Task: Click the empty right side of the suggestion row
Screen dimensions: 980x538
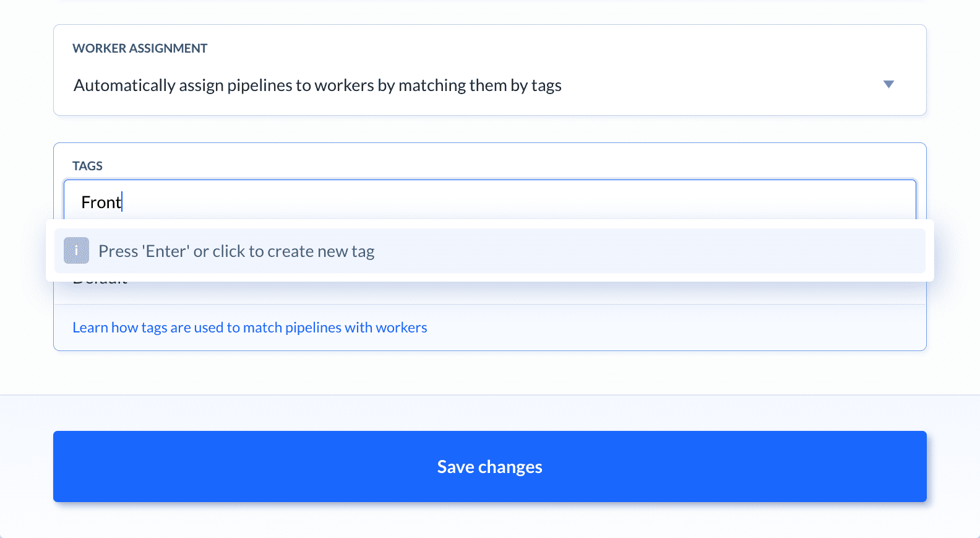Action: pyautogui.click(x=681, y=251)
